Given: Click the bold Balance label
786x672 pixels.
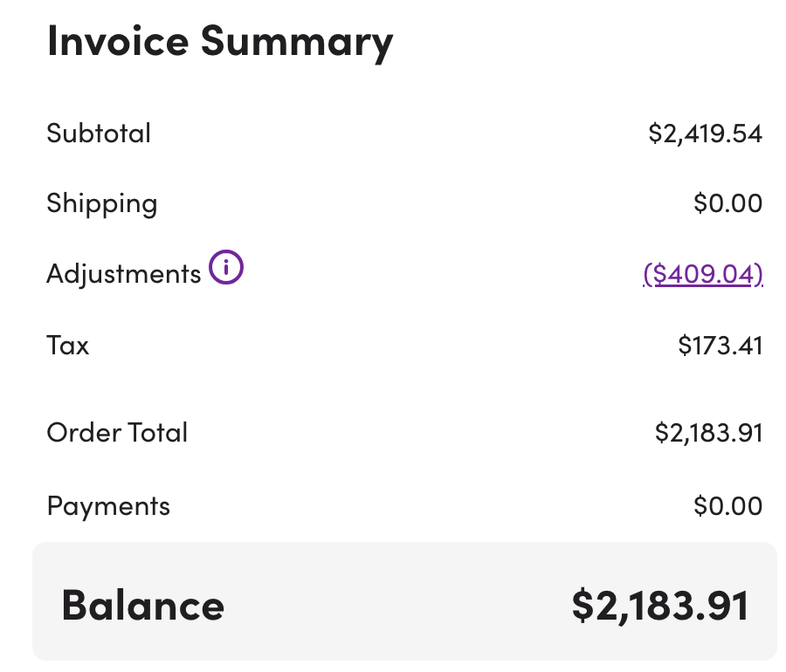Looking at the screenshot, I should pos(142,606).
